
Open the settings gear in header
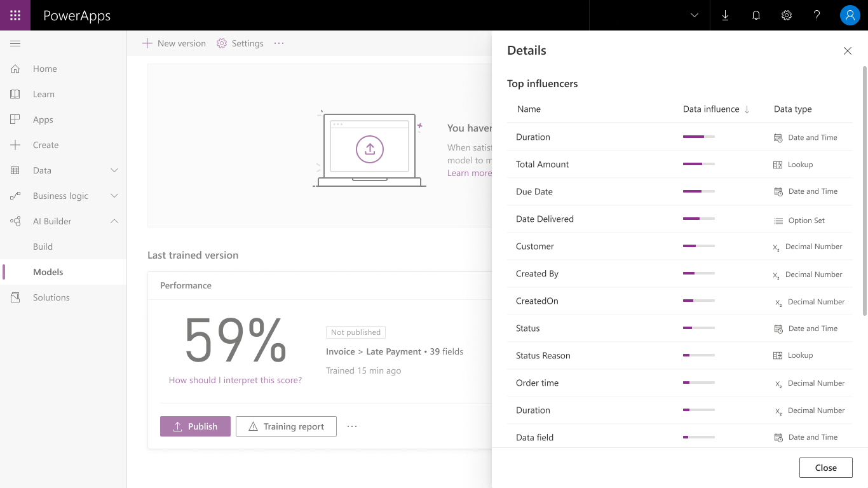[x=787, y=15]
